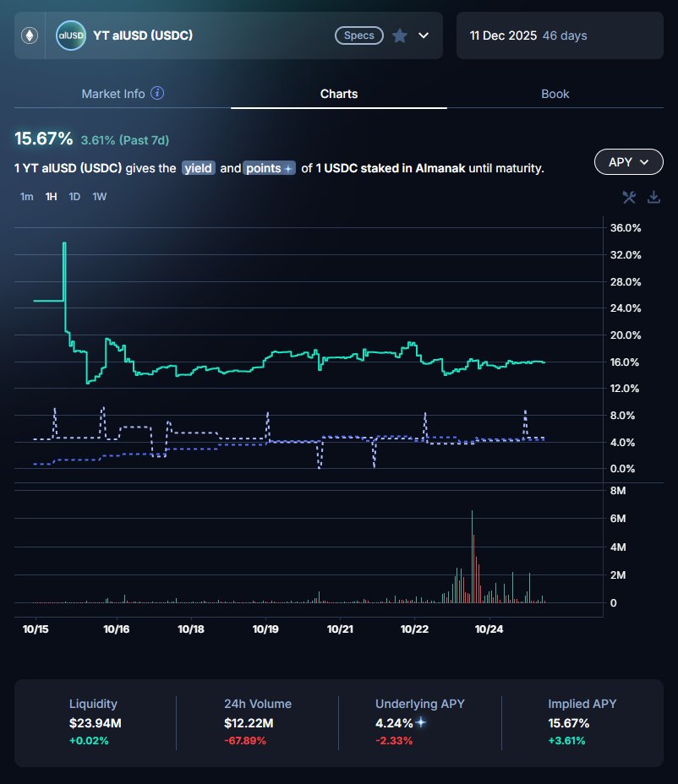Image resolution: width=678 pixels, height=784 pixels.
Task: Select the 1H timeframe option
Action: click(51, 197)
